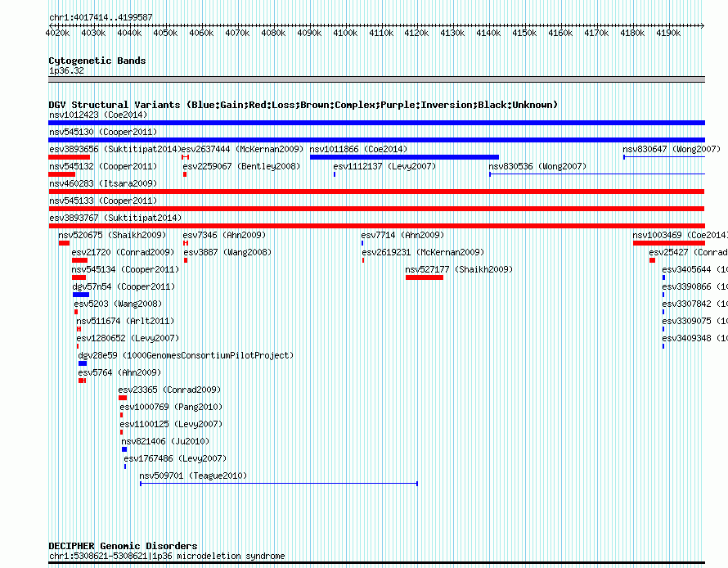This screenshot has width=728, height=568.
Task: Click the 4100k ruler tick label
Action: 345,33
